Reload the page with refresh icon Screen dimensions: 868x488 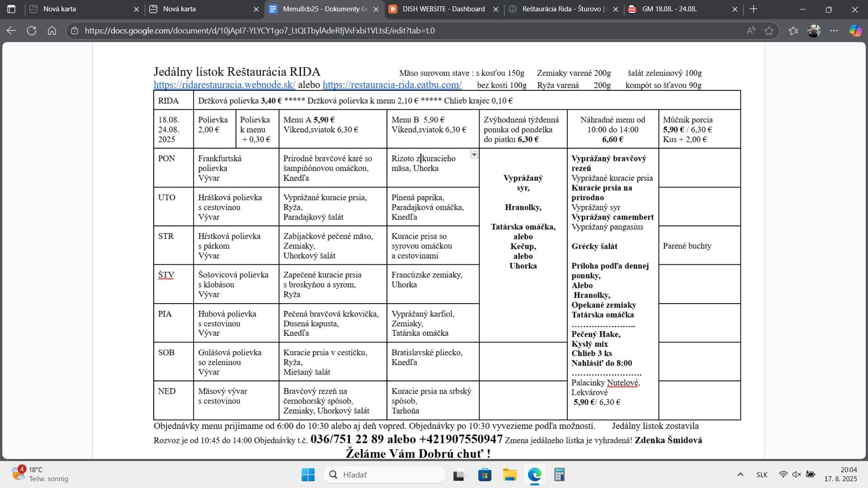click(x=32, y=31)
